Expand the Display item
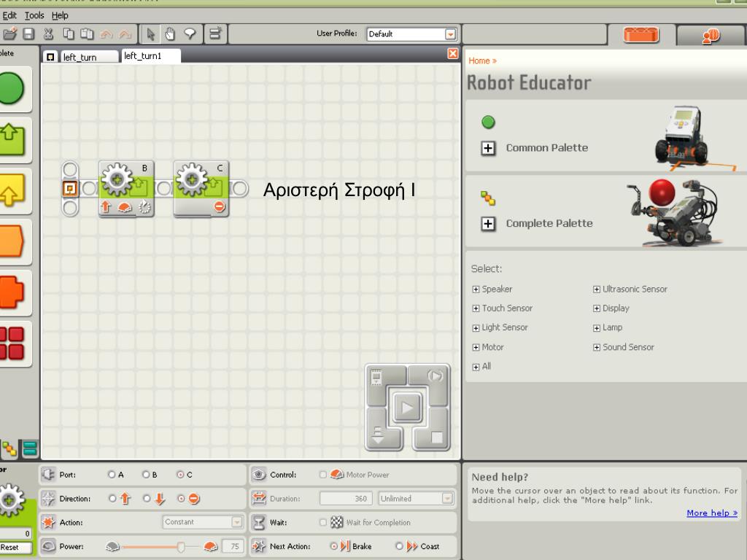Image resolution: width=747 pixels, height=560 pixels. coord(597,308)
